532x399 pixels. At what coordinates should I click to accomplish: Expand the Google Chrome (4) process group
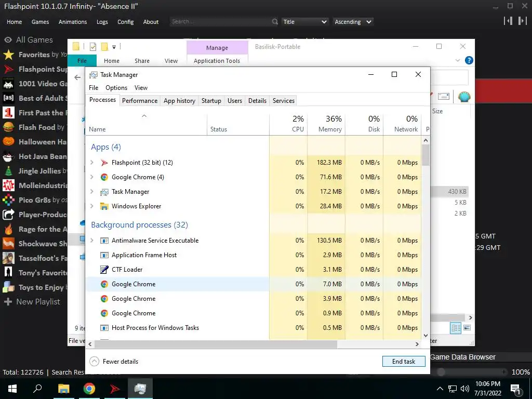click(x=91, y=177)
